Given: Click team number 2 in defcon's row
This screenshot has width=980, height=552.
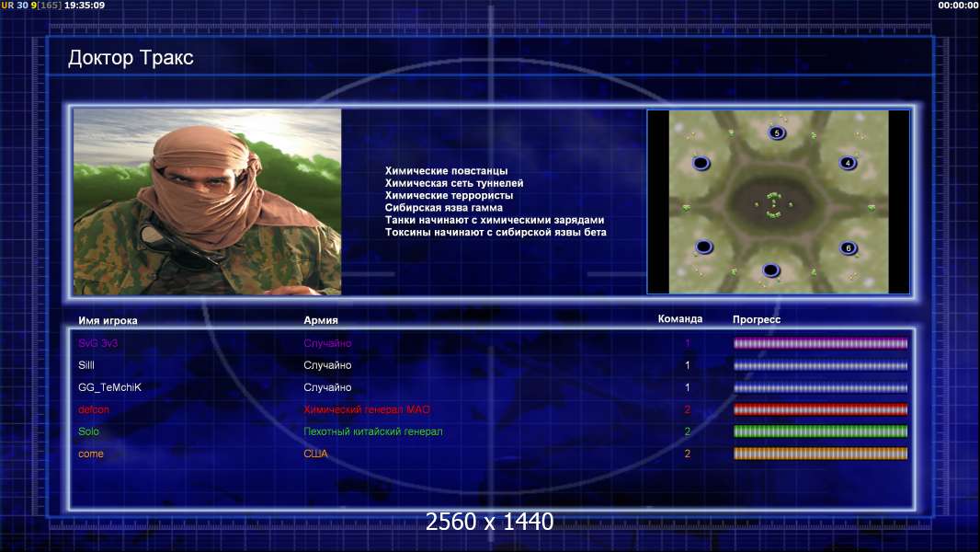Looking at the screenshot, I should pyautogui.click(x=687, y=409).
